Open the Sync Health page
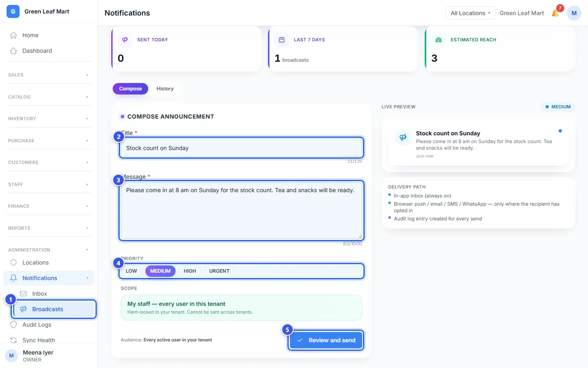The image size is (588, 368). (49, 340)
